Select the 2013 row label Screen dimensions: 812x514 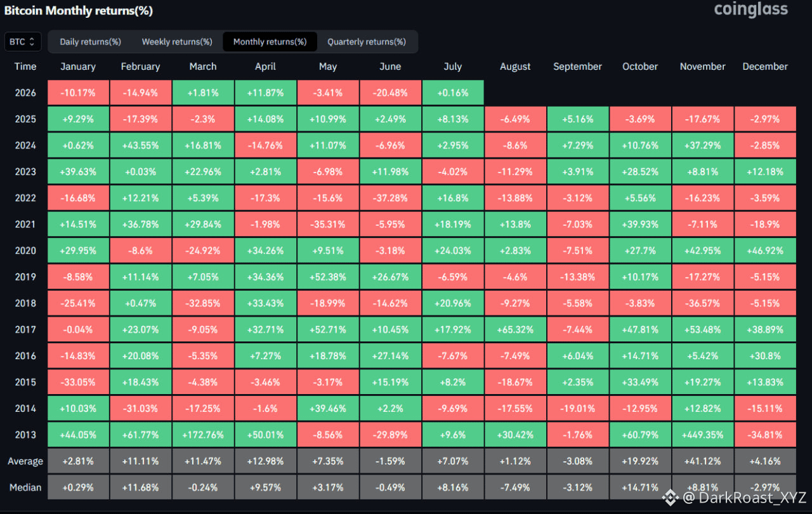point(25,435)
